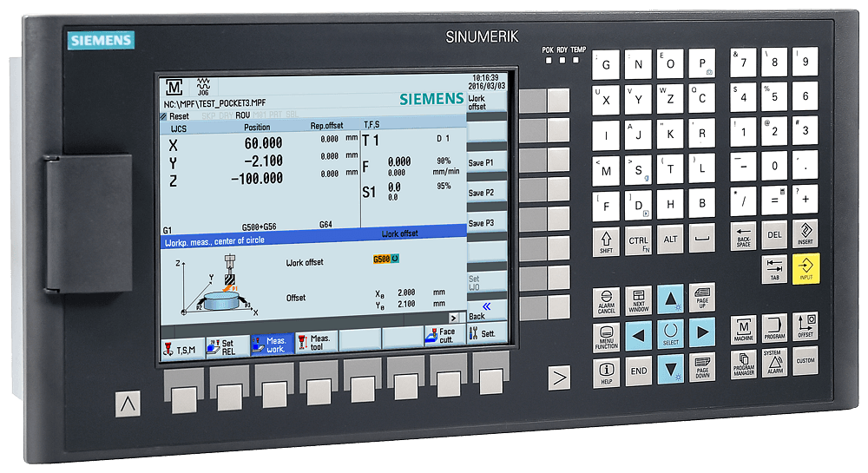This screenshot has height=473, width=868.
Task: Click the X position value 60.000
Action: (x=264, y=143)
